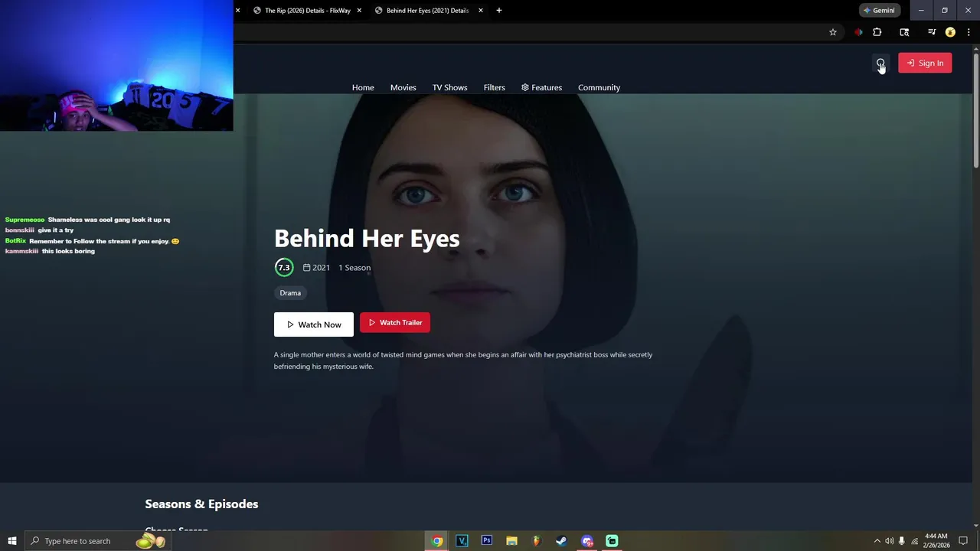This screenshot has height=551, width=980.
Task: Click the red Sign In button
Action: pyautogui.click(x=925, y=63)
